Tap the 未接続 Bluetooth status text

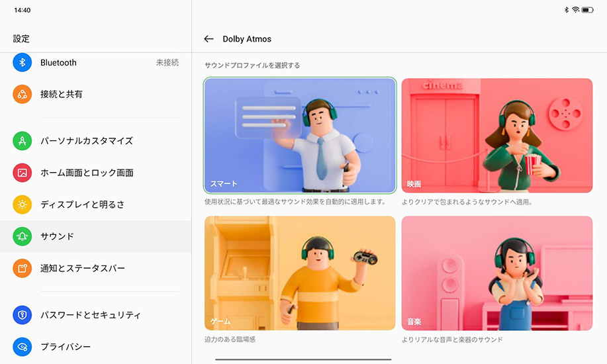click(x=167, y=63)
